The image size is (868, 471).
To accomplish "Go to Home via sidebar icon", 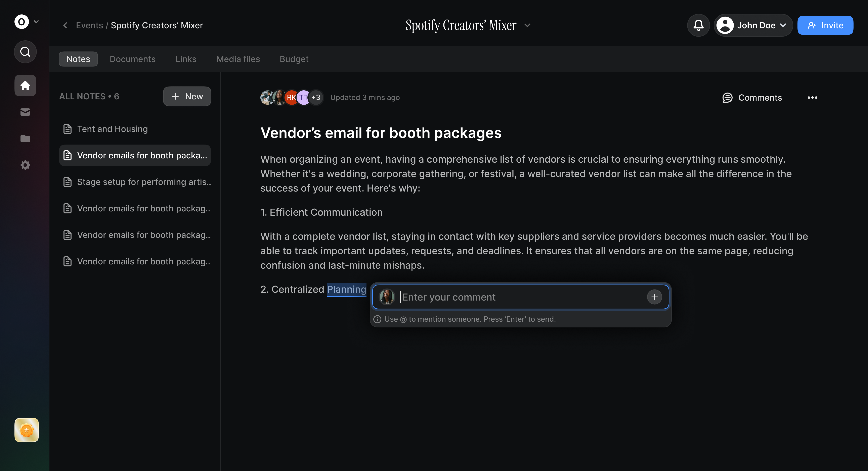I will (x=25, y=86).
